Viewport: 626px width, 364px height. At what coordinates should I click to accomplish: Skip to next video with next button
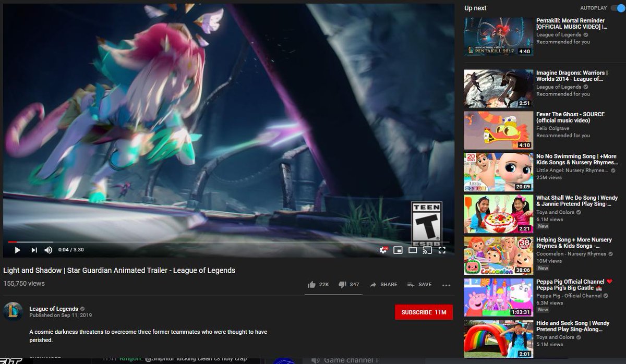pyautogui.click(x=34, y=250)
